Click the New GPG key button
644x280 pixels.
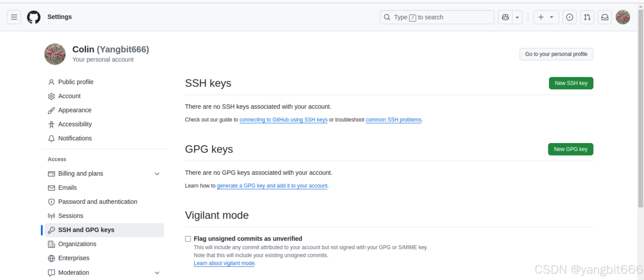(570, 149)
